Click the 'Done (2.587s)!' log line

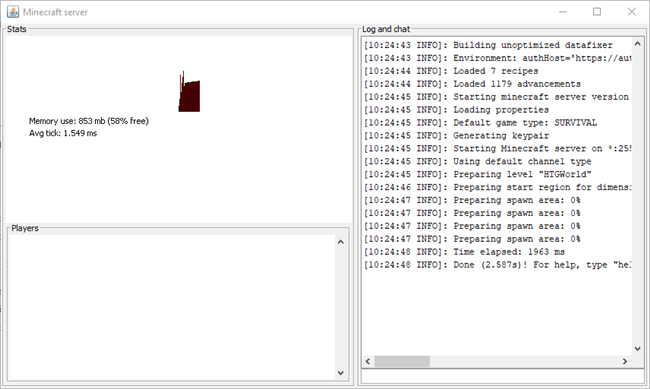tap(497, 265)
